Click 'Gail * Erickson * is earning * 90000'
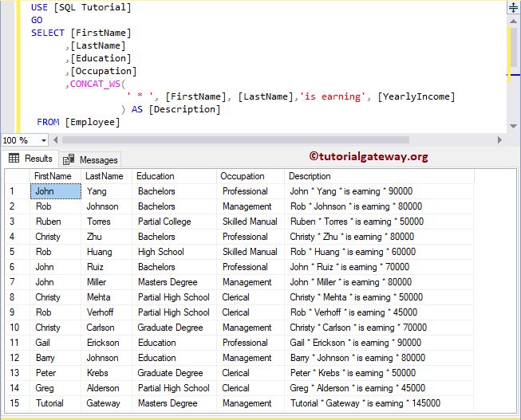This screenshot has width=521, height=420. (379, 343)
